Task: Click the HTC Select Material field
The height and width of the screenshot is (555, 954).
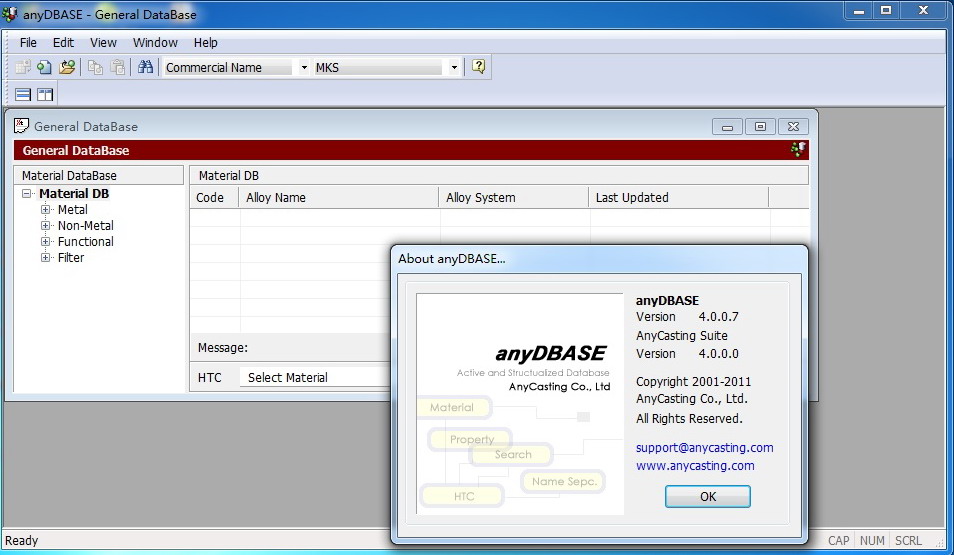Action: pos(315,377)
